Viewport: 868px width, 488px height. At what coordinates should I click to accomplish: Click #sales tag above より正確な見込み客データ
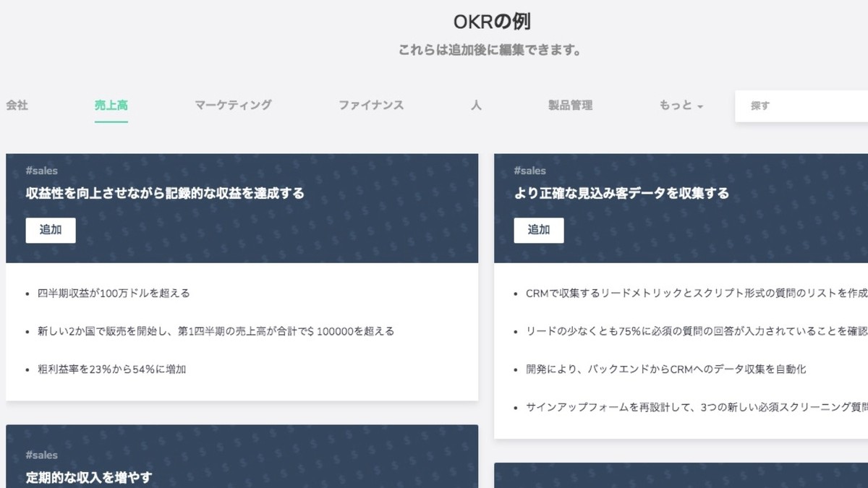pos(529,171)
